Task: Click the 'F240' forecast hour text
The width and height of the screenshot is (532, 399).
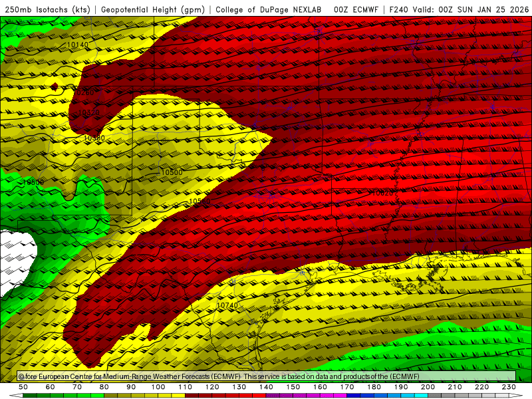Action: (398, 9)
